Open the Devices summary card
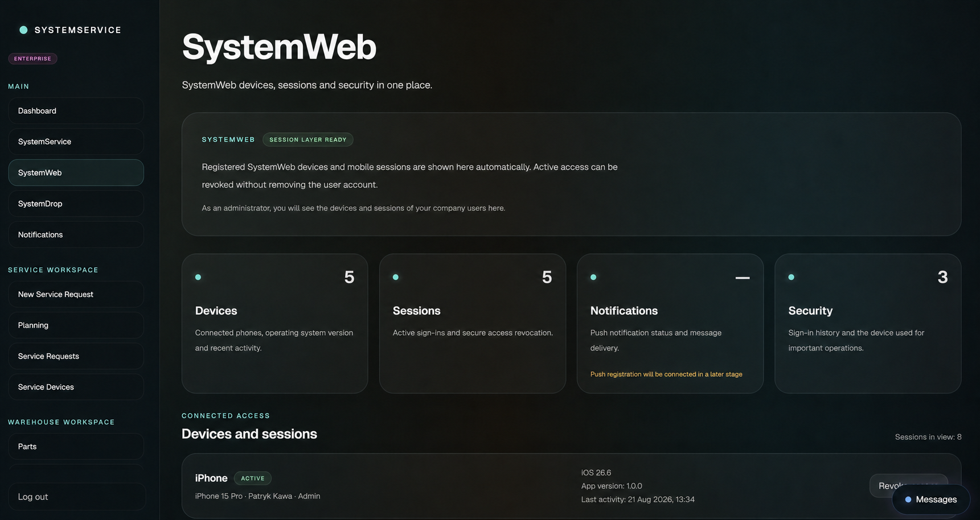 (x=274, y=323)
